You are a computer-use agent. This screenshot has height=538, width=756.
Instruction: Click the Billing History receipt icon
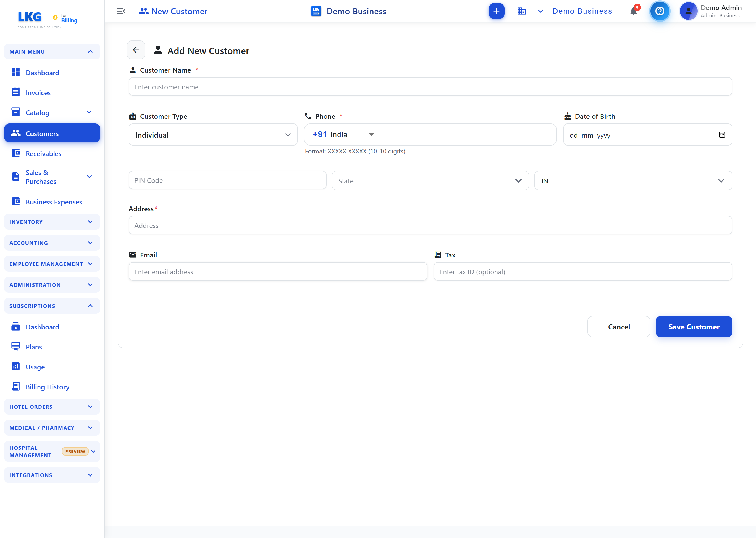click(15, 386)
